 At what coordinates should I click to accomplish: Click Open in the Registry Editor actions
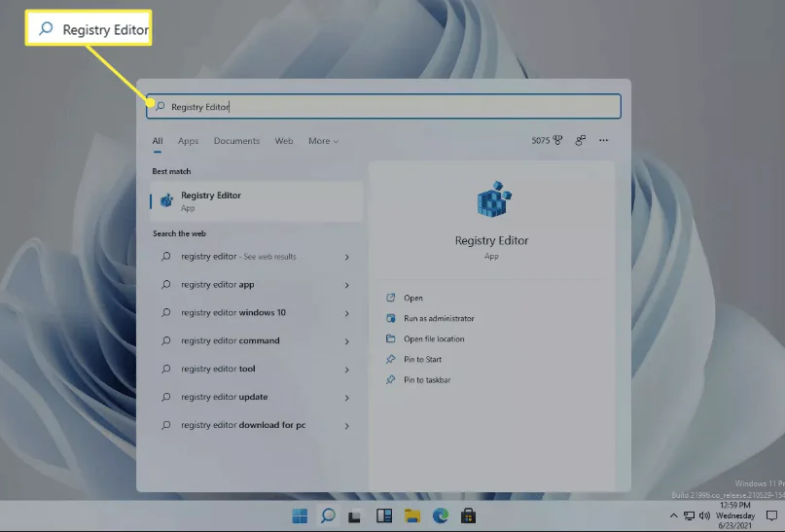(413, 298)
